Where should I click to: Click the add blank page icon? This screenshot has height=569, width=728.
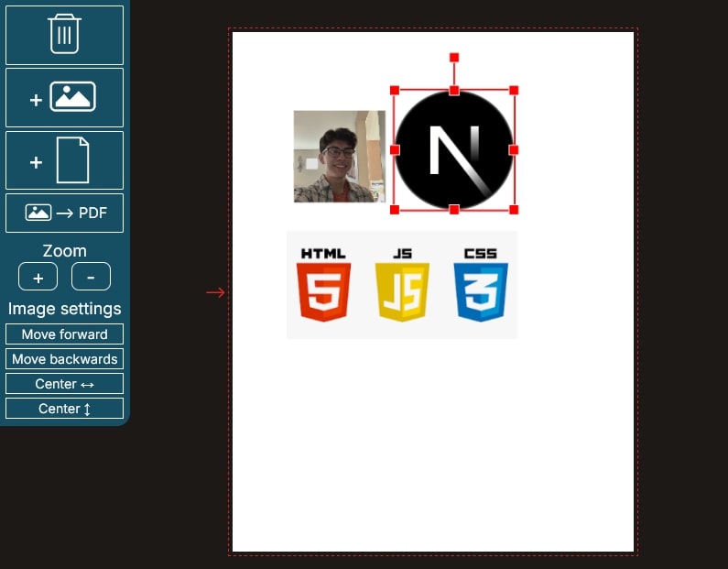point(64,160)
